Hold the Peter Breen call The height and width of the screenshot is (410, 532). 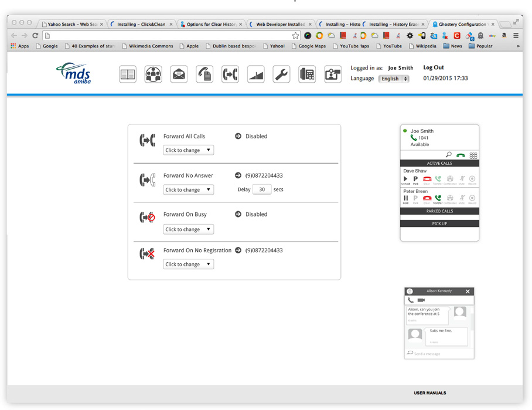tap(406, 199)
